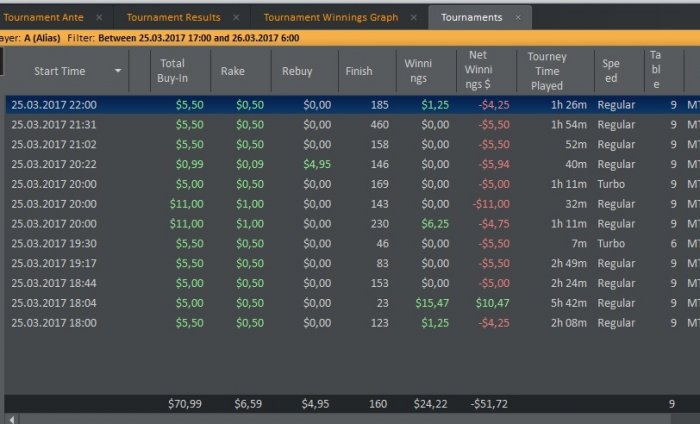Switch to the Tournament Results tab

[x=173, y=17]
